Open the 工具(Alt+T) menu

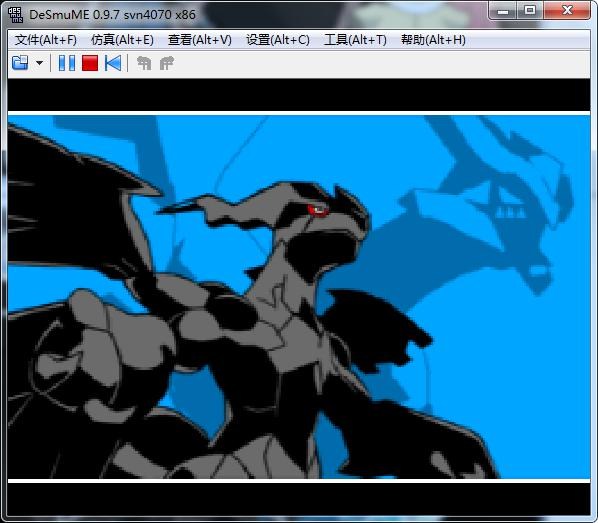click(x=355, y=40)
